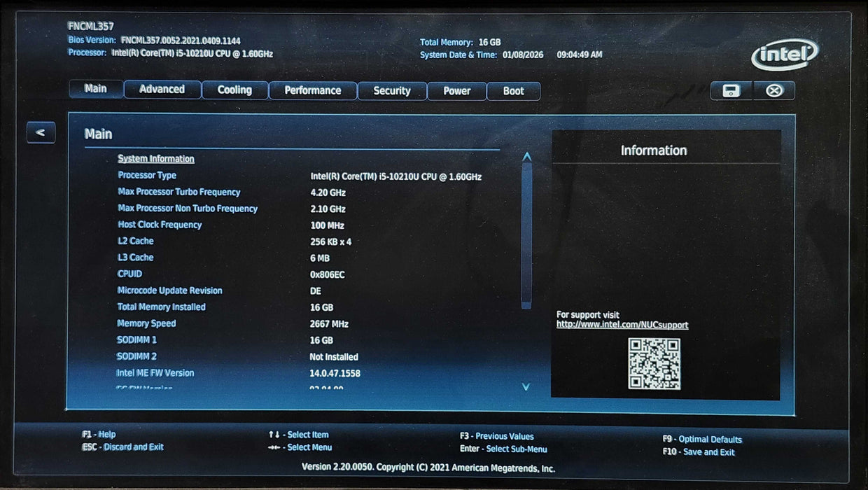This screenshot has width=868, height=490.
Task: Select the Processor Type row label
Action: [147, 176]
